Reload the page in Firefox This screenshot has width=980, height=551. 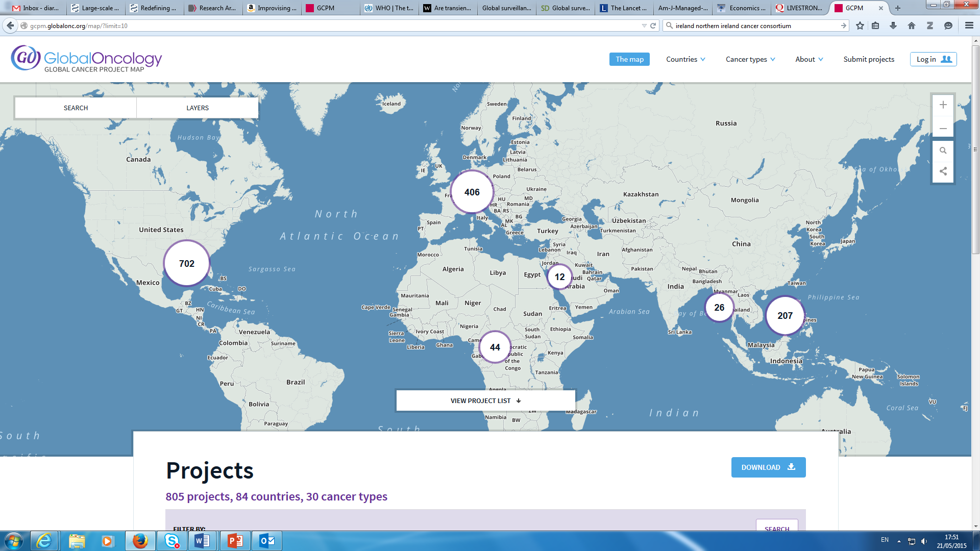click(x=653, y=26)
